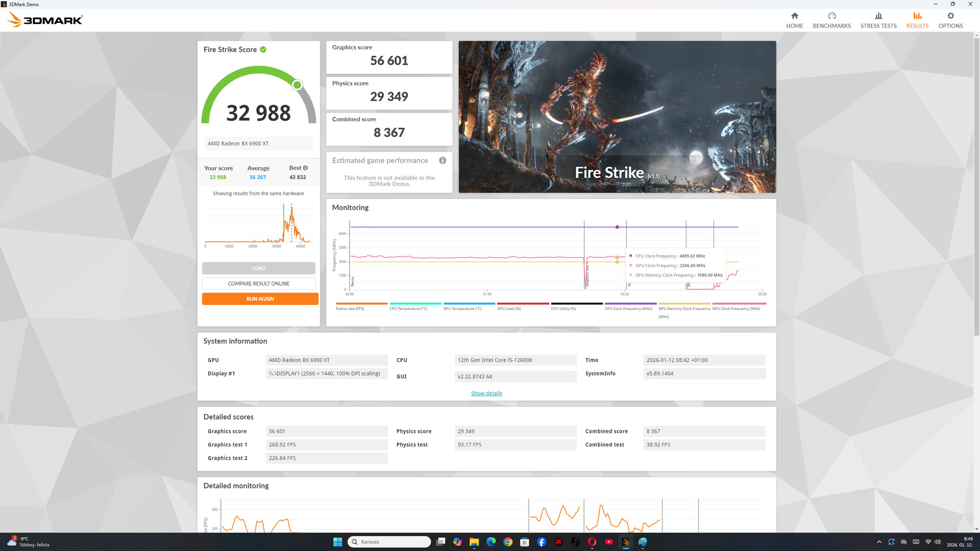Click the green validation checkmark icon
Screen dimensions: 980x551
(x=263, y=50)
